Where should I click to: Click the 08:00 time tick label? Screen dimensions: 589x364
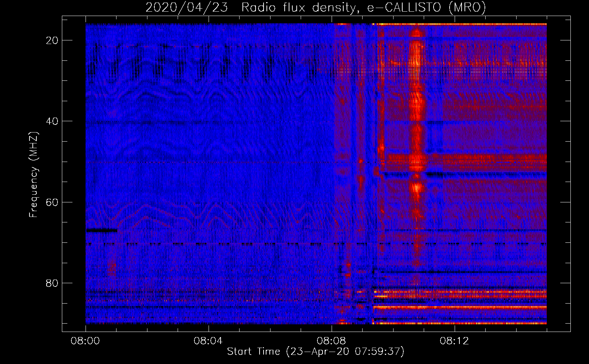85,341
